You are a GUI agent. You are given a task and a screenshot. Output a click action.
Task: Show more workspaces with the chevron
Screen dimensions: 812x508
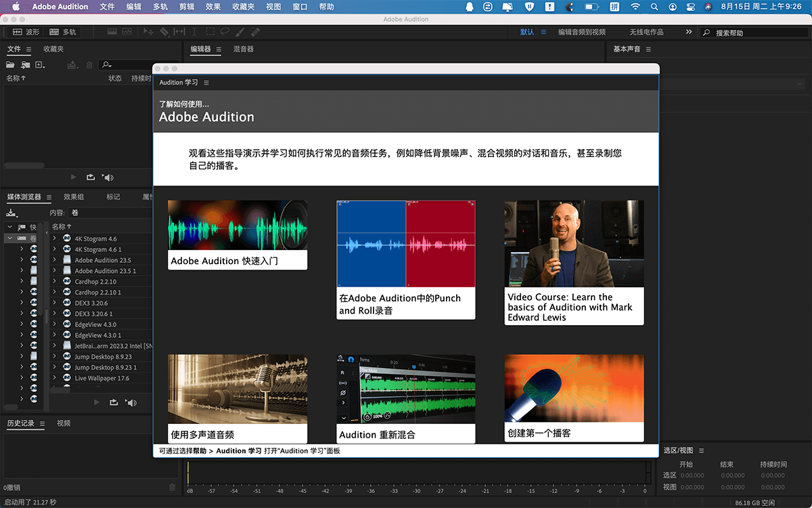689,32
